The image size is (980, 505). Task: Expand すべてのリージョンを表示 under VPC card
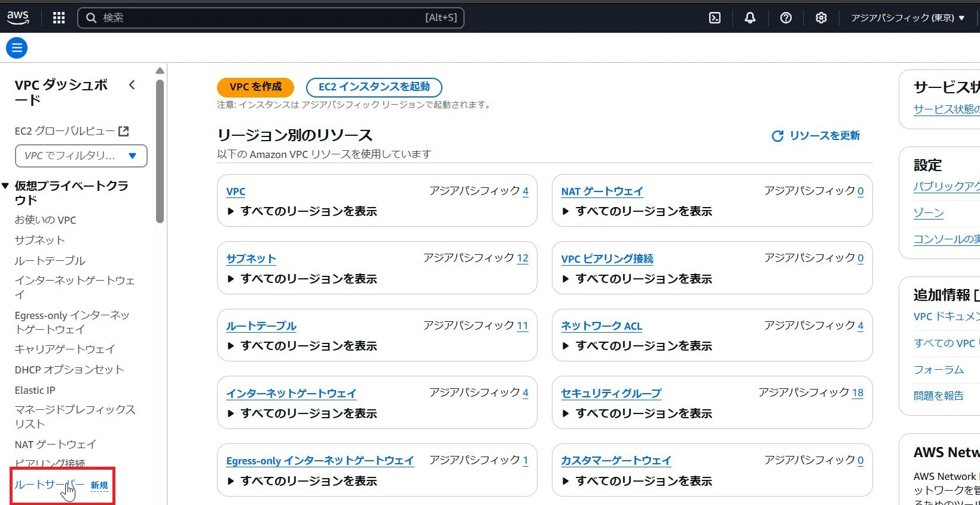pyautogui.click(x=303, y=211)
